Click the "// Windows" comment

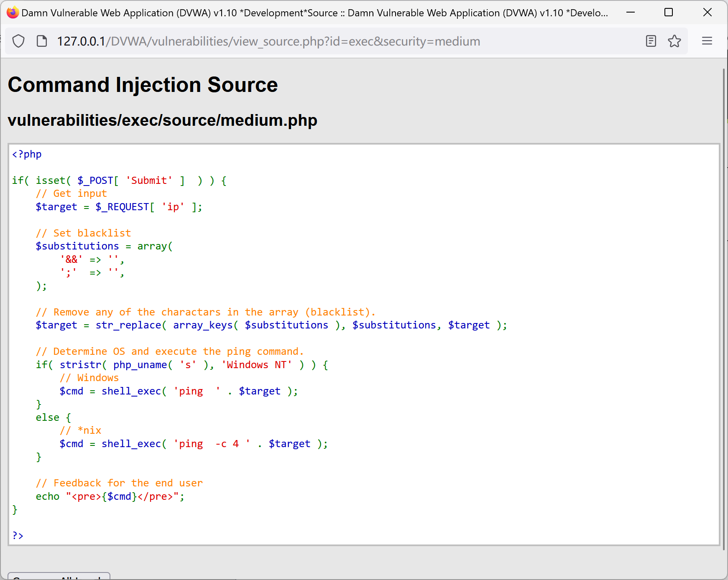click(89, 378)
